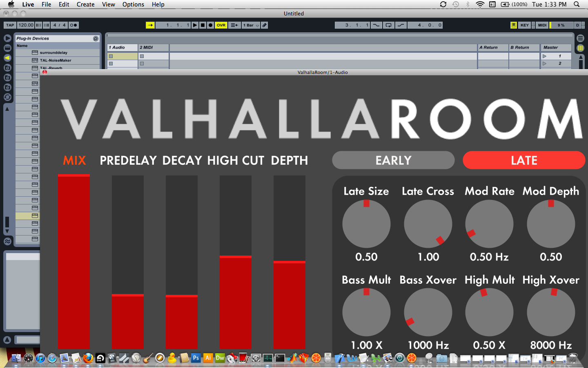Open File Browser 2 in sidebar
The width and height of the screenshot is (588, 368).
pyautogui.click(x=7, y=77)
